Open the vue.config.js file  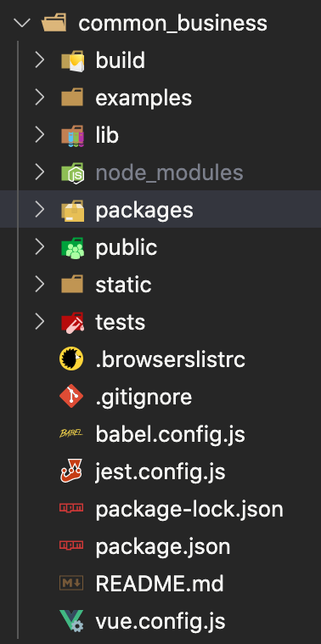click(x=160, y=621)
